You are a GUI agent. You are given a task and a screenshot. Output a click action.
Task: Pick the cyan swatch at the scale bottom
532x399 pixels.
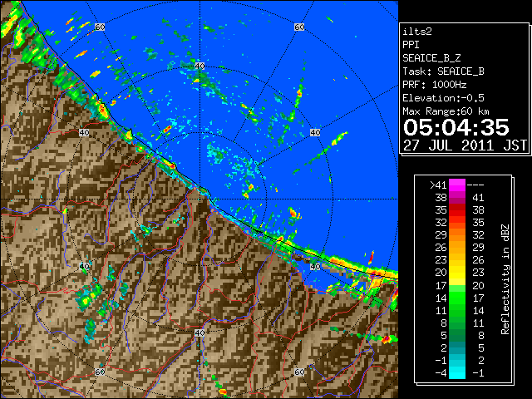point(457,372)
